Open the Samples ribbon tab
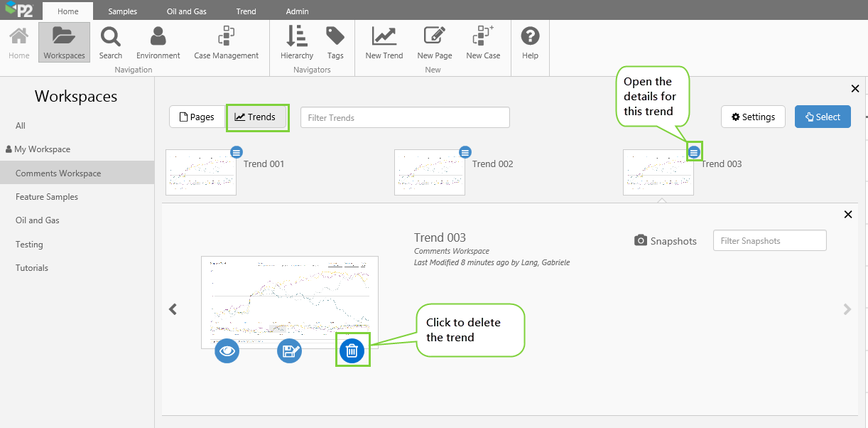Viewport: 868px width, 428px height. (x=123, y=11)
